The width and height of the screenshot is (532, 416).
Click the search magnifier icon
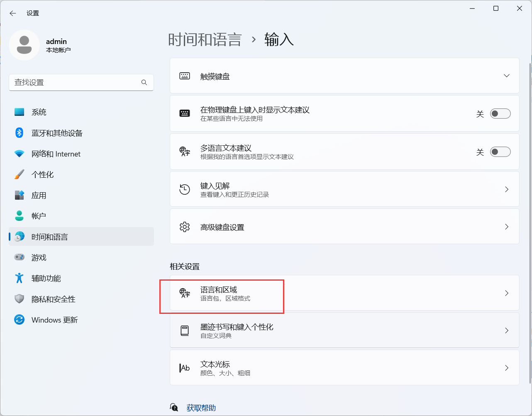144,83
